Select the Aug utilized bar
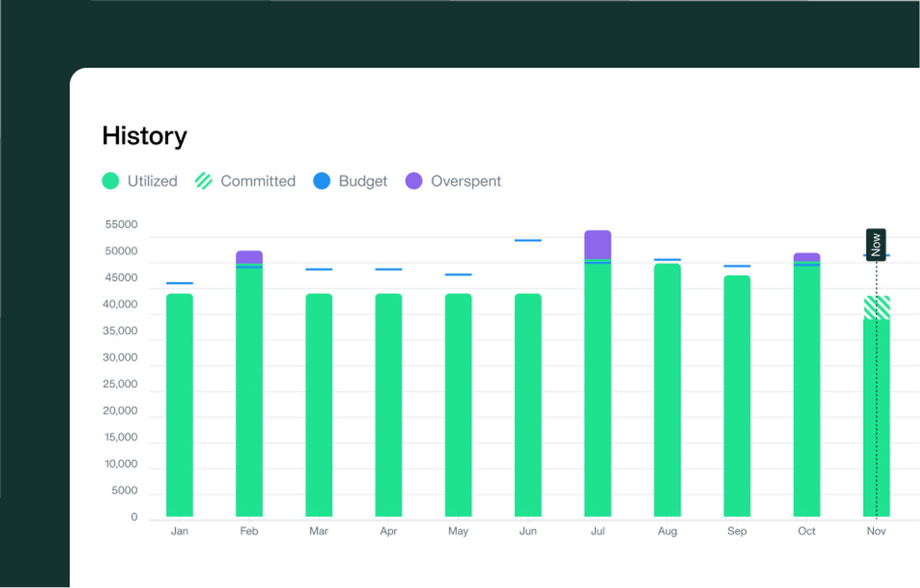The image size is (920, 588). pos(667,391)
